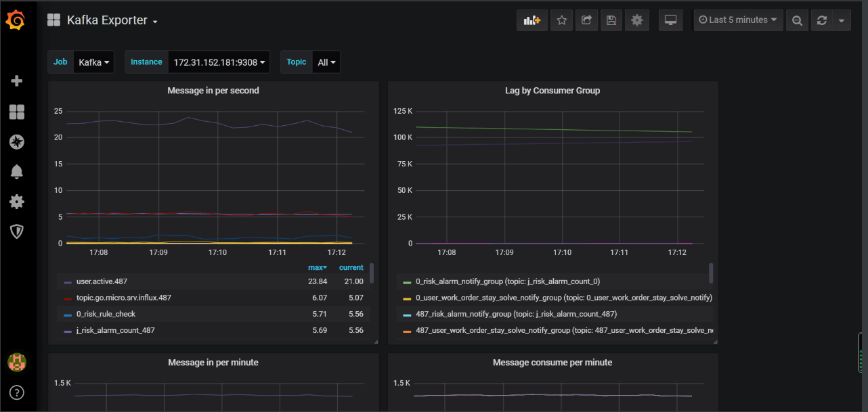The image size is (868, 412).
Task: Open the Dashboards grid icon in sidebar
Action: pyautogui.click(x=17, y=112)
